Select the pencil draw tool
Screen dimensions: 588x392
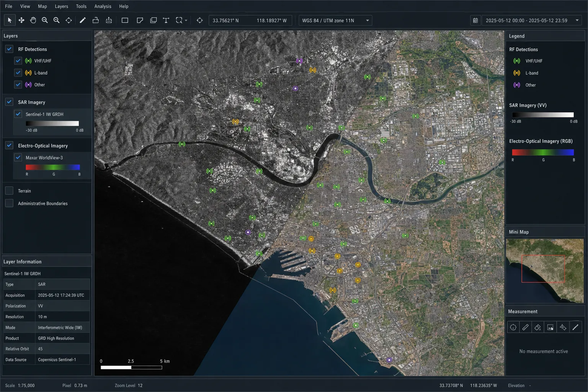pos(83,20)
